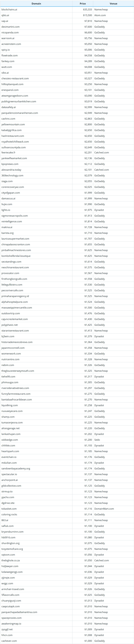This screenshot has width=134, height=644.
Task: Sort table by Price column header
Action: click(x=83, y=3)
